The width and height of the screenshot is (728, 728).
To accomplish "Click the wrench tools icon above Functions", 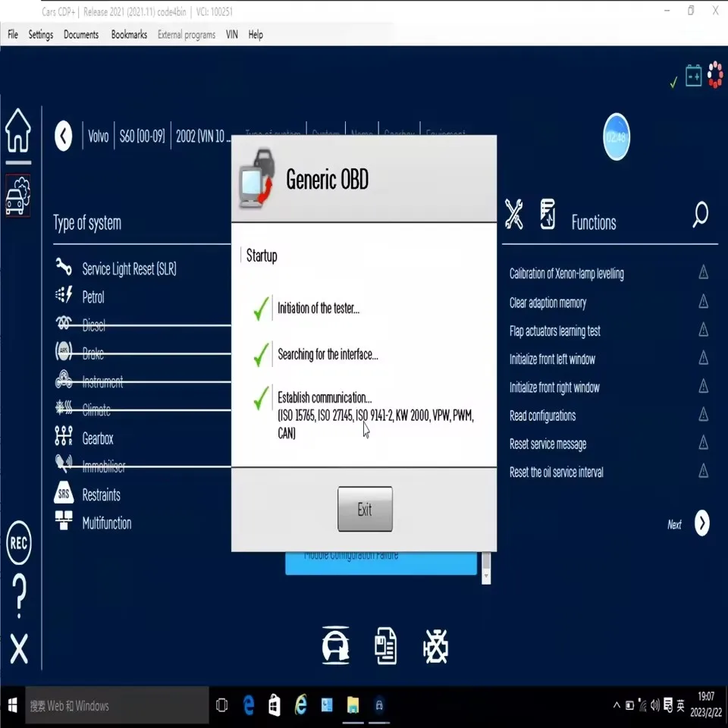I will [514, 215].
